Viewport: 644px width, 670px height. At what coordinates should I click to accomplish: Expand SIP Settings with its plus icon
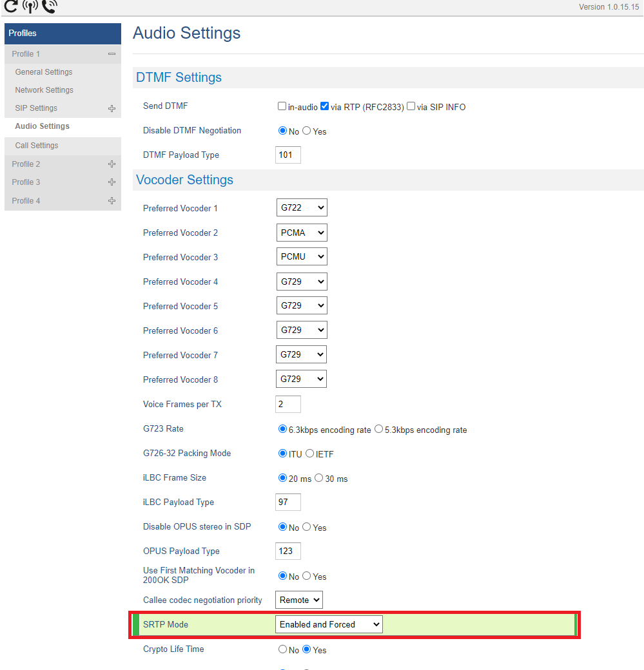coord(112,108)
